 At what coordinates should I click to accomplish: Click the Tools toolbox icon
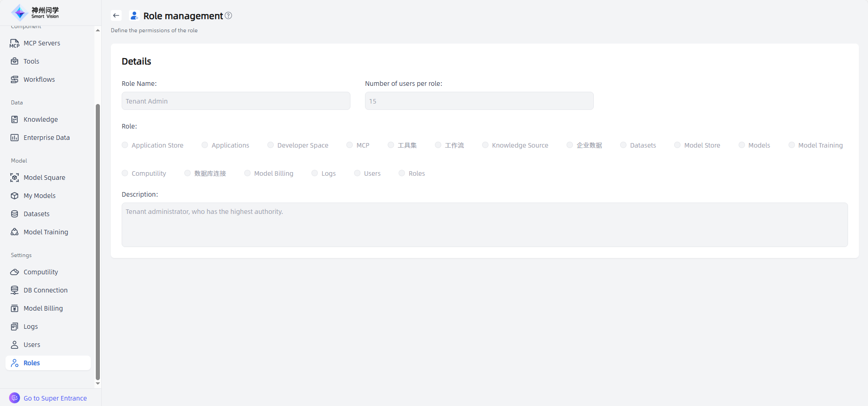point(15,61)
